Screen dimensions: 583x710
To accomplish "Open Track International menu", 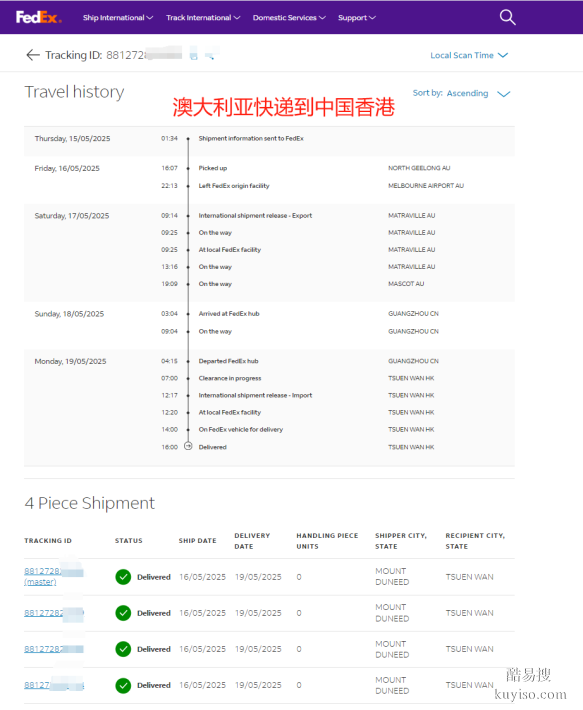I will pyautogui.click(x=203, y=18).
